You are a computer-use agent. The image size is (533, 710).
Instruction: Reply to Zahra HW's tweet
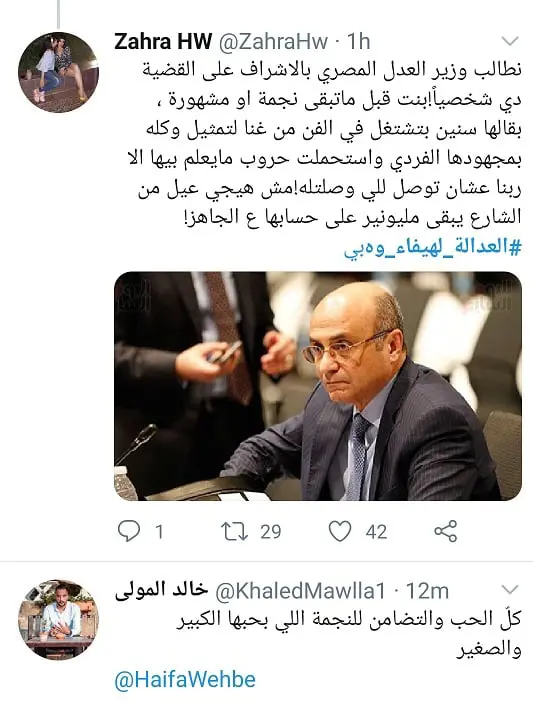129,531
